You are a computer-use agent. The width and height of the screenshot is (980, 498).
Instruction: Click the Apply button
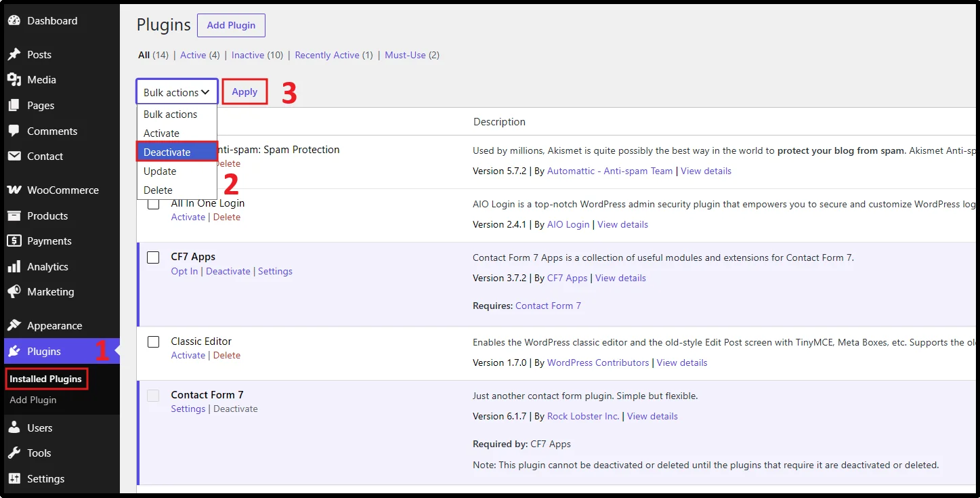pyautogui.click(x=244, y=92)
